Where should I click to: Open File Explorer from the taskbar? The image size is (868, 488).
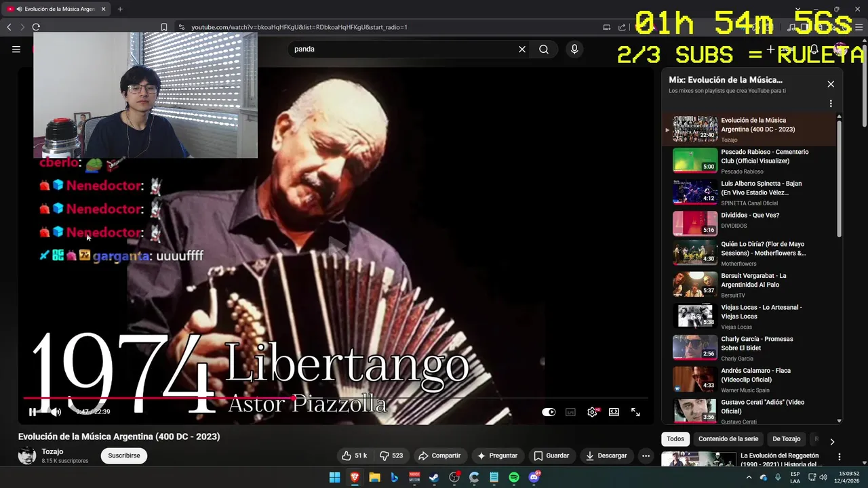tap(374, 478)
